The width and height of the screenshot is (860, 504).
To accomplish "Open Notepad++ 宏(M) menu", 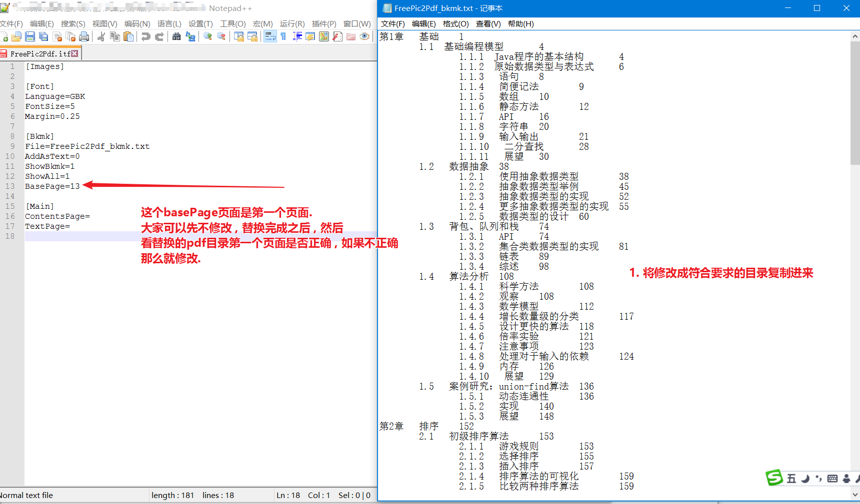I will (262, 23).
